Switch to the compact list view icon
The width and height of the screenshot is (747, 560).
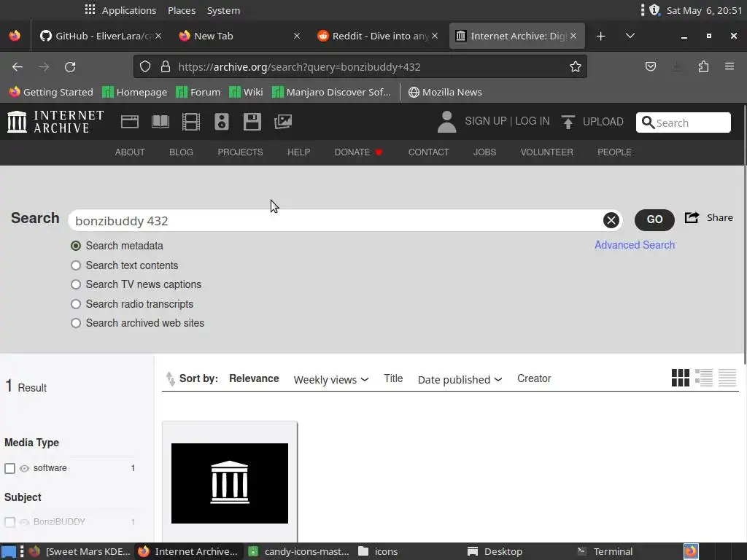point(727,378)
